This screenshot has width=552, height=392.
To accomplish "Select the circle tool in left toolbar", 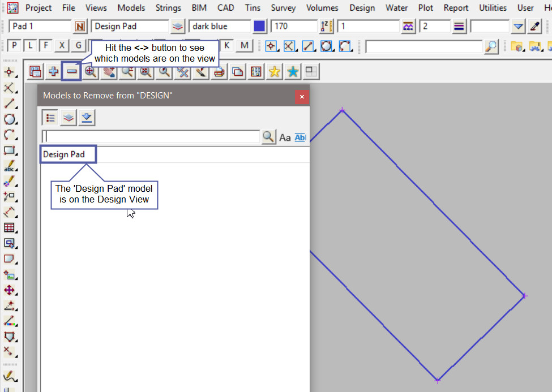I will pyautogui.click(x=10, y=119).
